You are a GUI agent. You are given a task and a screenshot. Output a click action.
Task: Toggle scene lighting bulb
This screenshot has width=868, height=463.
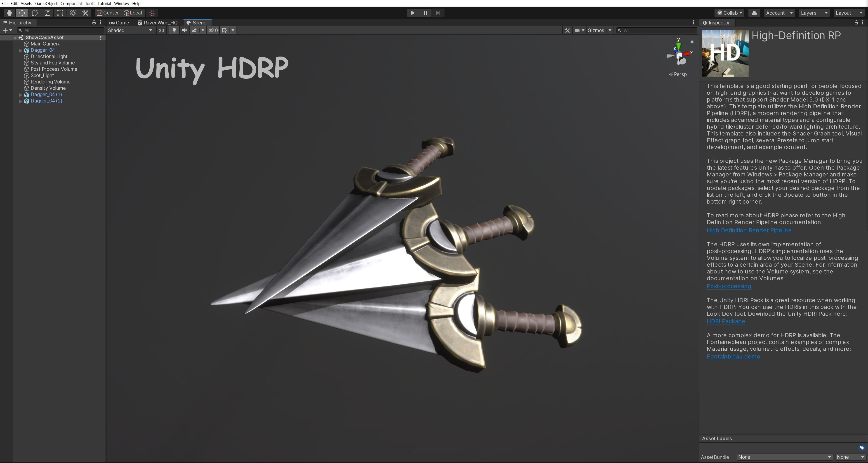tap(174, 30)
